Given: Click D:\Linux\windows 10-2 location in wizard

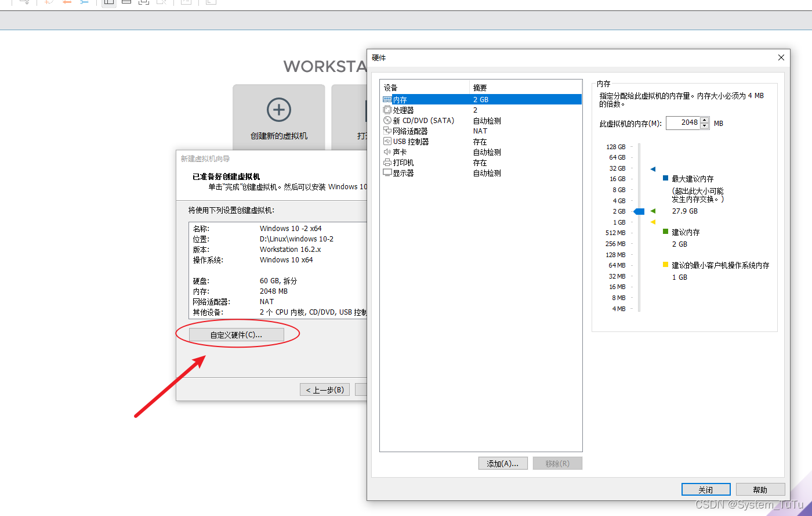Looking at the screenshot, I should pyautogui.click(x=296, y=239).
